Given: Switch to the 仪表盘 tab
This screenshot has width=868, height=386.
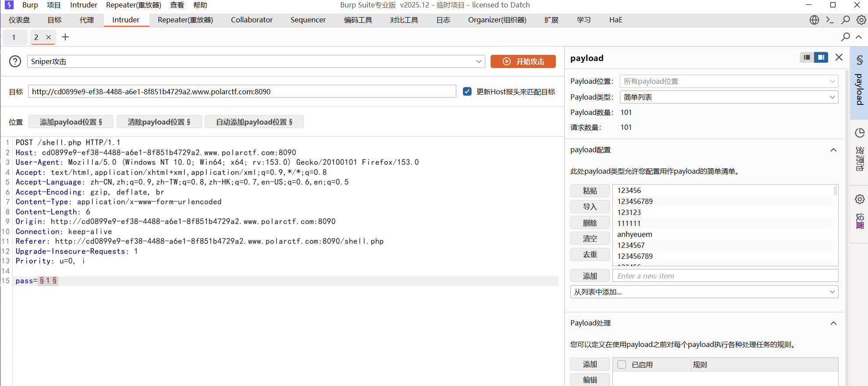Looking at the screenshot, I should tap(19, 20).
